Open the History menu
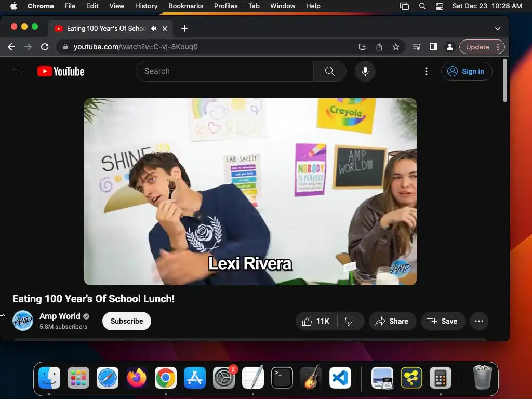The height and width of the screenshot is (399, 532). [x=146, y=6]
